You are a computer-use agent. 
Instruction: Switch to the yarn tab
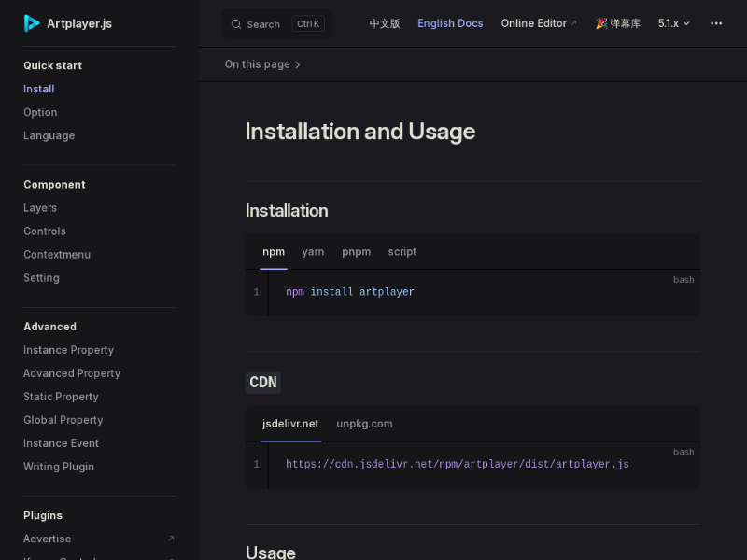pyautogui.click(x=313, y=252)
